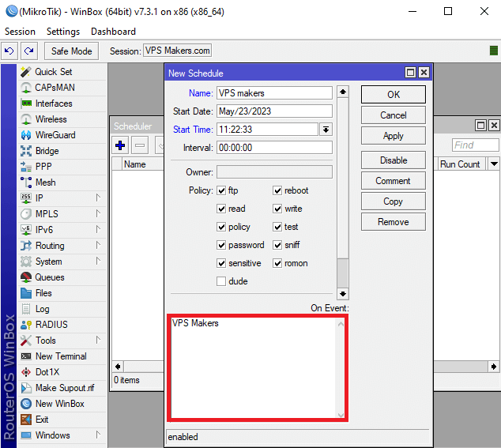Launch a New Terminal
501x448 pixels.
coord(62,356)
